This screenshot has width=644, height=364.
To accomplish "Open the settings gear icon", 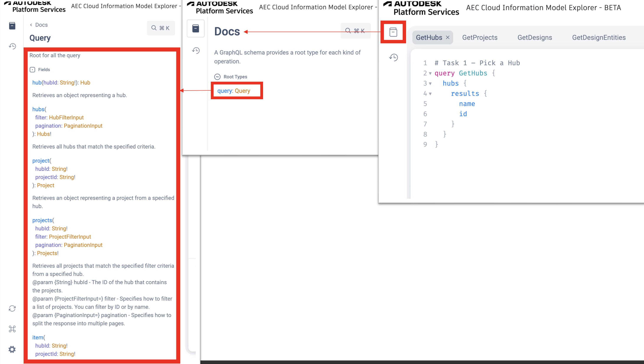I will pos(12,349).
